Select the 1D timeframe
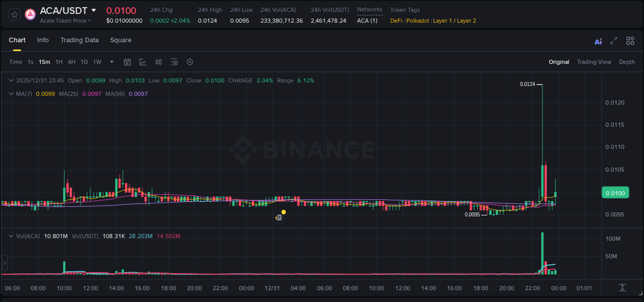 click(x=84, y=62)
